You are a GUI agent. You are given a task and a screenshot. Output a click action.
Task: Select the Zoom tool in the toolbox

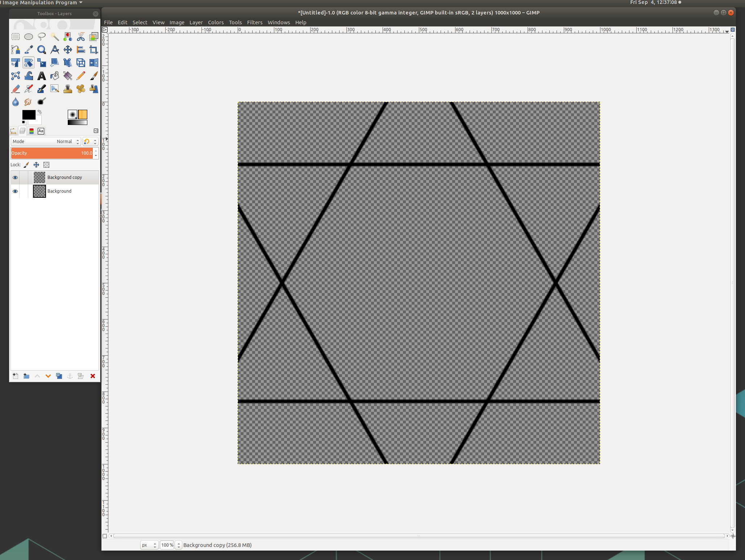click(x=41, y=50)
